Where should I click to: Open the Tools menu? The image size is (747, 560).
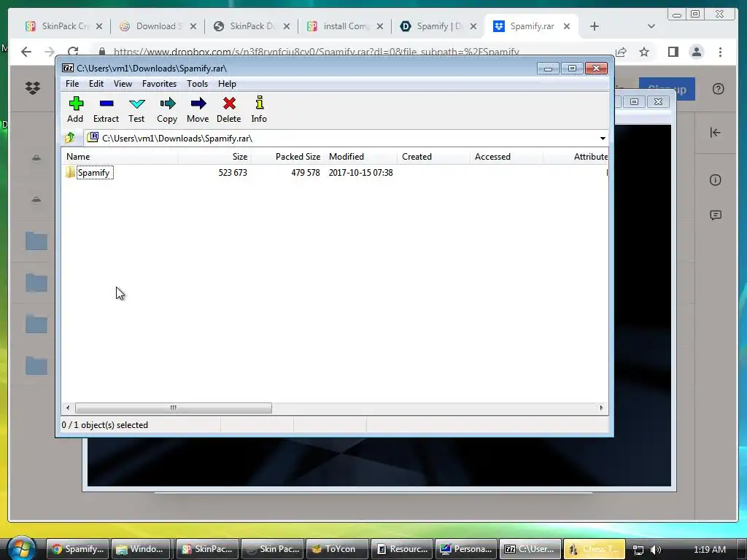pyautogui.click(x=197, y=84)
